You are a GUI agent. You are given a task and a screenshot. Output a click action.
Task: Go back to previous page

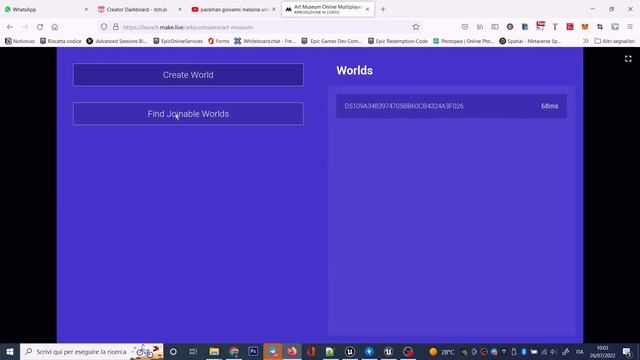(x=10, y=27)
